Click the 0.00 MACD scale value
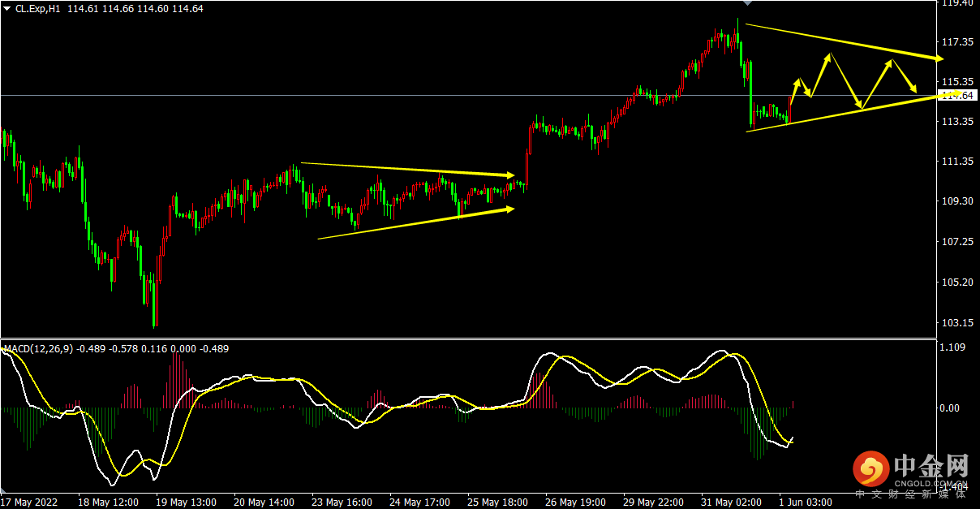Screen dimensions: 980x509 [949, 408]
